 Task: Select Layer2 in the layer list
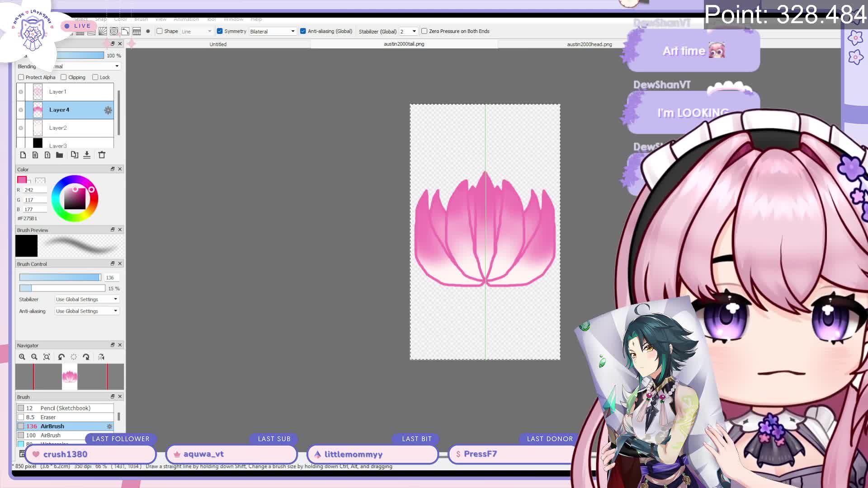[69, 128]
